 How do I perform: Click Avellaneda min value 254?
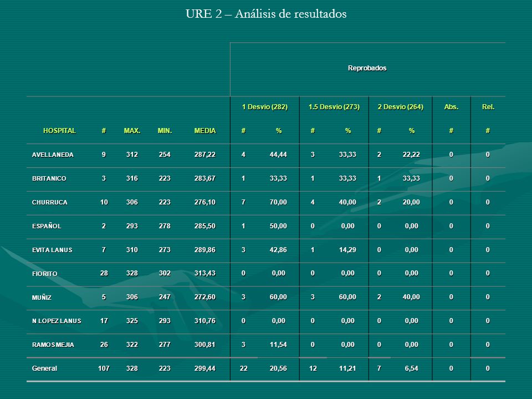point(165,155)
